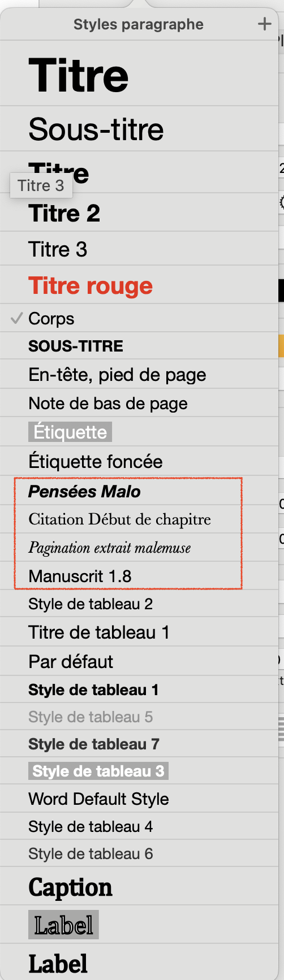Choose En-tête, pied de page style
The image size is (284, 980).
pos(139,374)
